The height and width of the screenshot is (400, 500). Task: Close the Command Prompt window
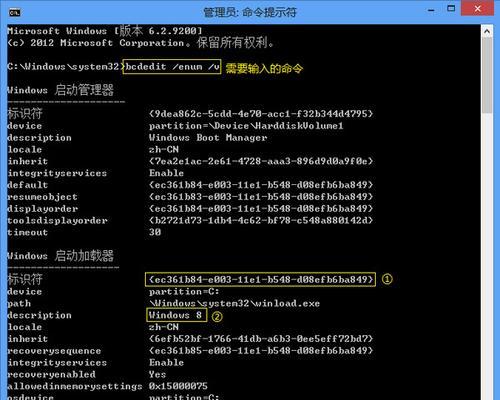(477, 9)
